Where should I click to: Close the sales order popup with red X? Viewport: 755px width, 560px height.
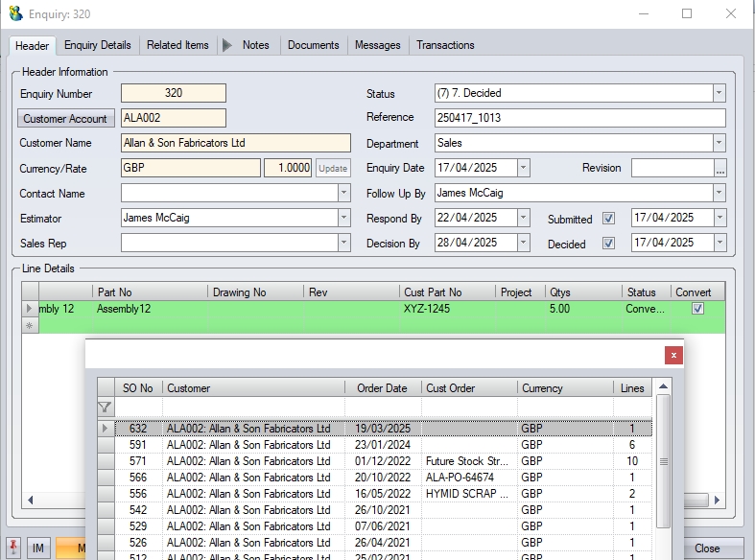pyautogui.click(x=673, y=355)
